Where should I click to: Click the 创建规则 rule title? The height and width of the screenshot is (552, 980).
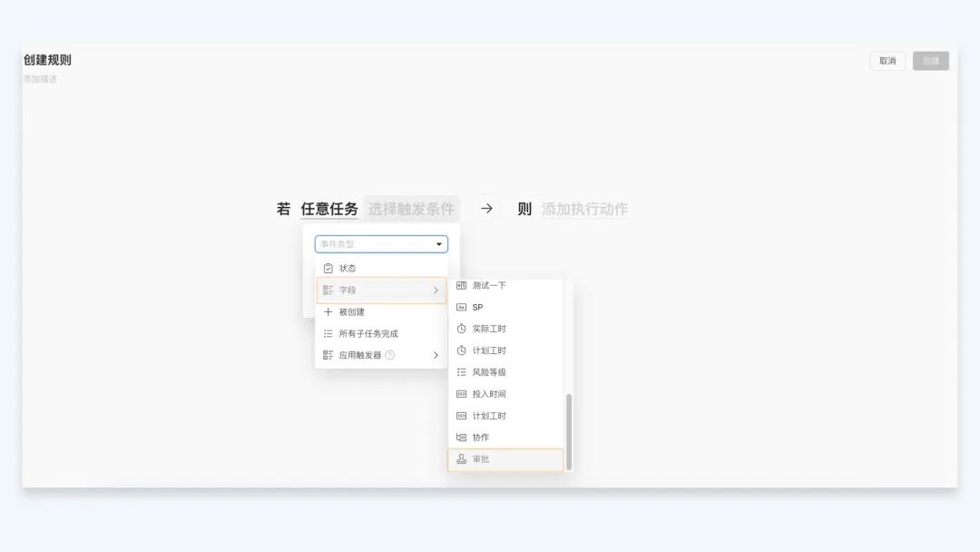[x=47, y=60]
